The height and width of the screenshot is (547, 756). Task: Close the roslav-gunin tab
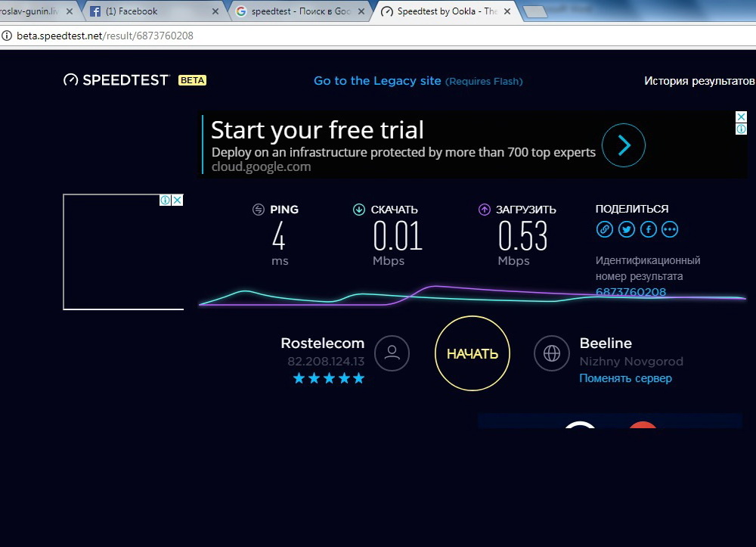pos(70,11)
